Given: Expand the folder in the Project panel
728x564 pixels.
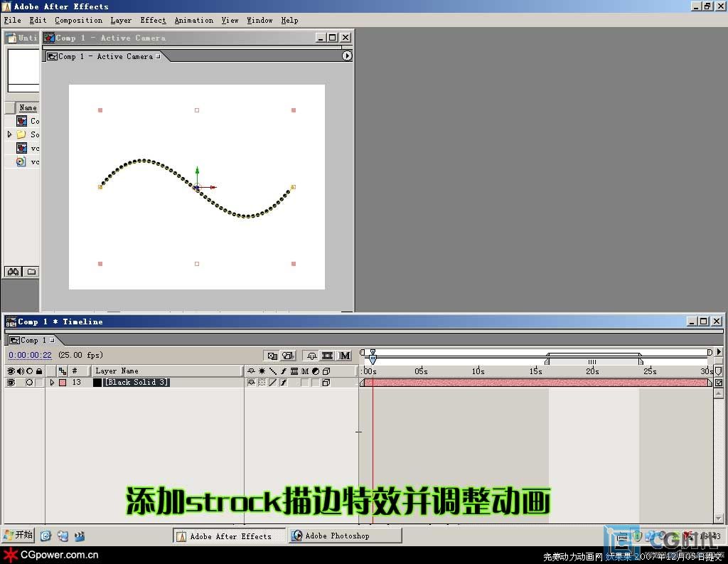Looking at the screenshot, I should click(9, 134).
